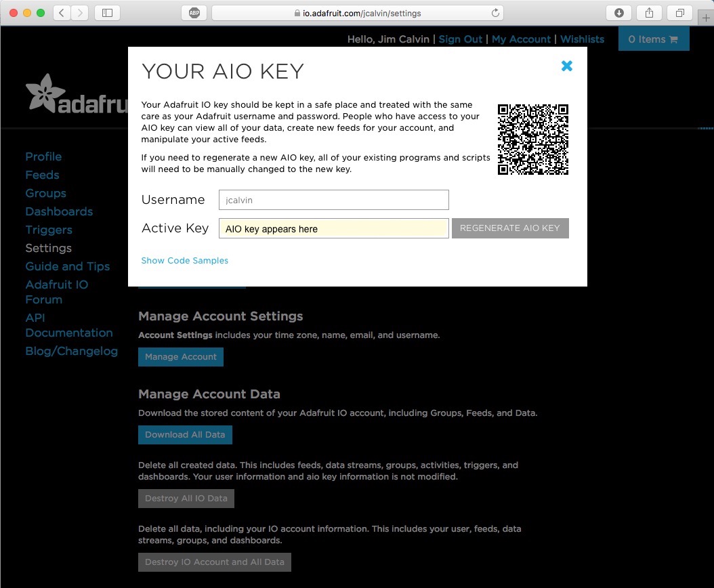This screenshot has height=588, width=714.
Task: Click the Username field
Action: coord(334,200)
